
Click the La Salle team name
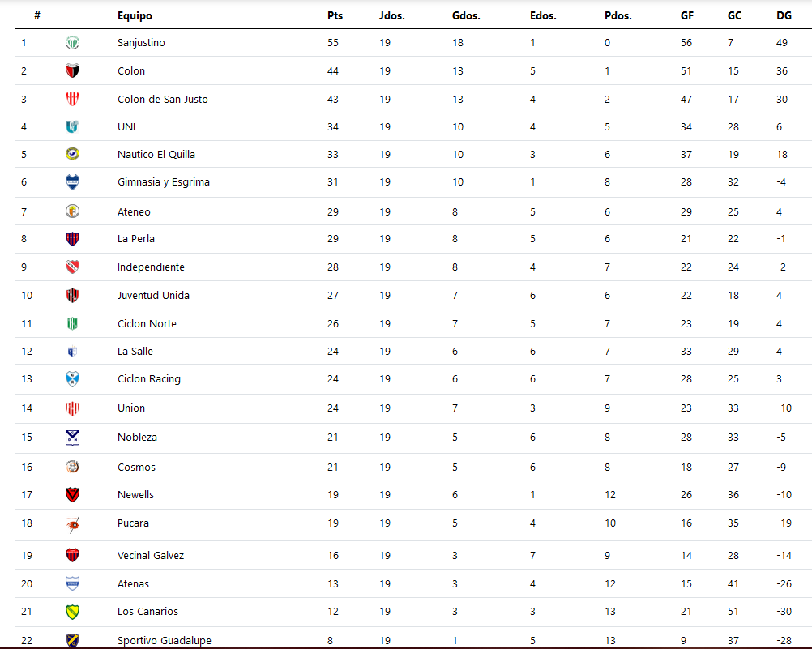[135, 351]
